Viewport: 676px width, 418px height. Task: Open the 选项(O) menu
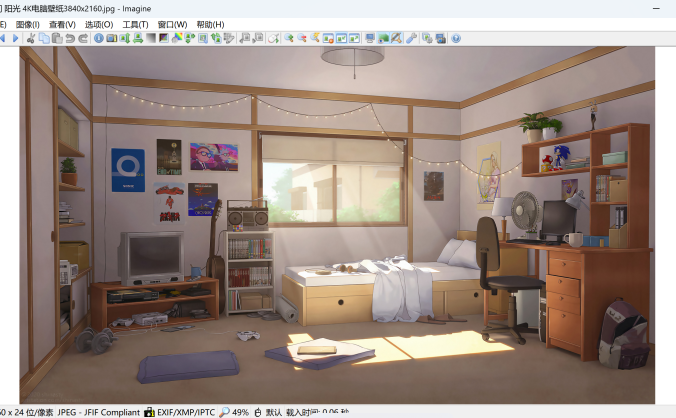click(99, 25)
